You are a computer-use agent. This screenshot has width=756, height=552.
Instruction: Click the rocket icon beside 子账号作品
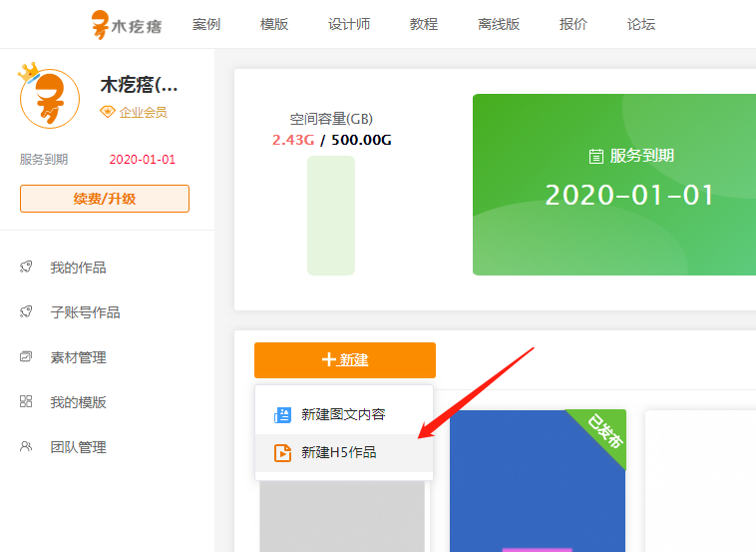[26, 311]
